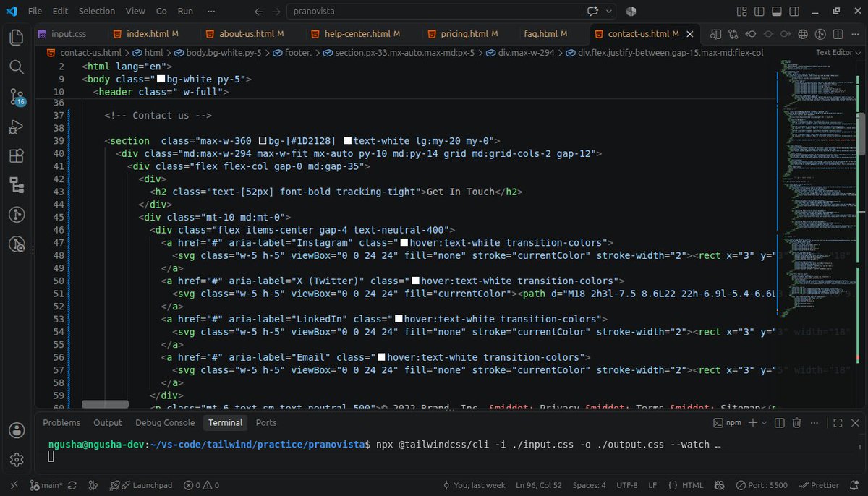
Task: Click bg-white color swatch on line 9
Action: 161,79
